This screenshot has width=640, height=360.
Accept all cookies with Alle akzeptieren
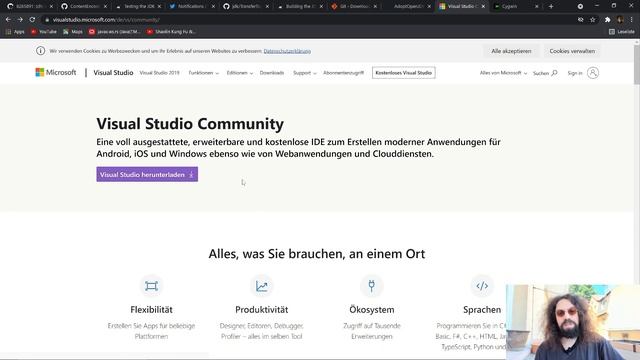pyautogui.click(x=511, y=51)
